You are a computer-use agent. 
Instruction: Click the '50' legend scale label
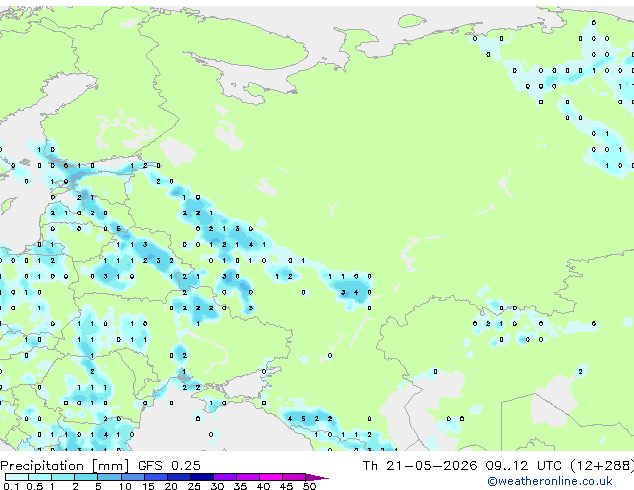[x=309, y=486]
